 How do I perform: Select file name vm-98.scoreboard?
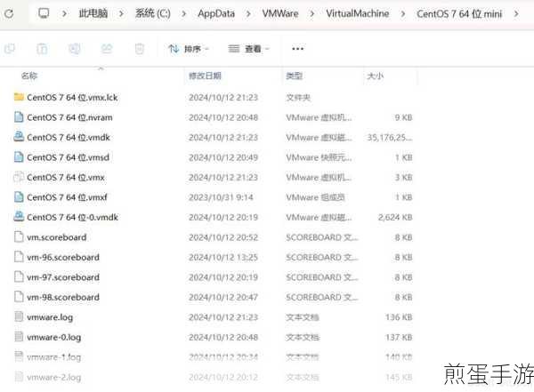point(63,298)
